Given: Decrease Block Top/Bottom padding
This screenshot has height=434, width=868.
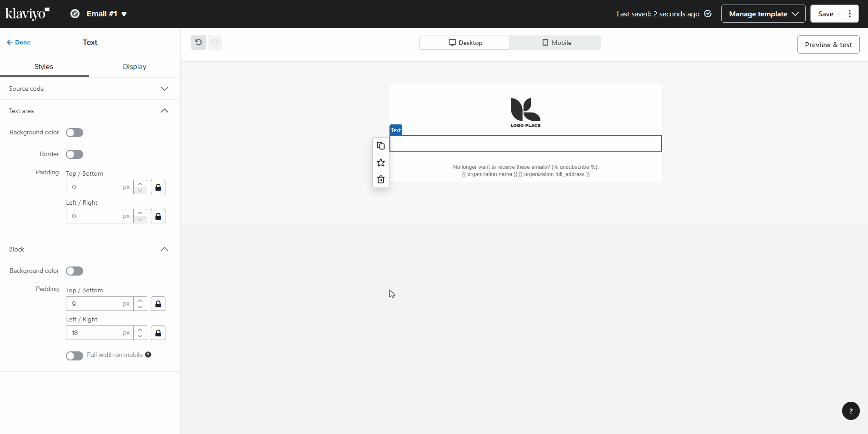Looking at the screenshot, I should pos(140,307).
